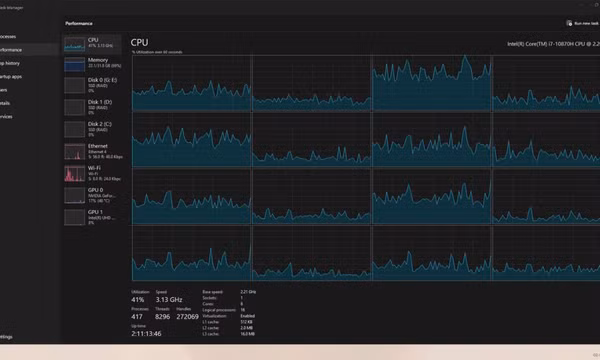Open Disk 1 (D:) thumbnail graph
The height and width of the screenshot is (360, 600).
point(75,108)
